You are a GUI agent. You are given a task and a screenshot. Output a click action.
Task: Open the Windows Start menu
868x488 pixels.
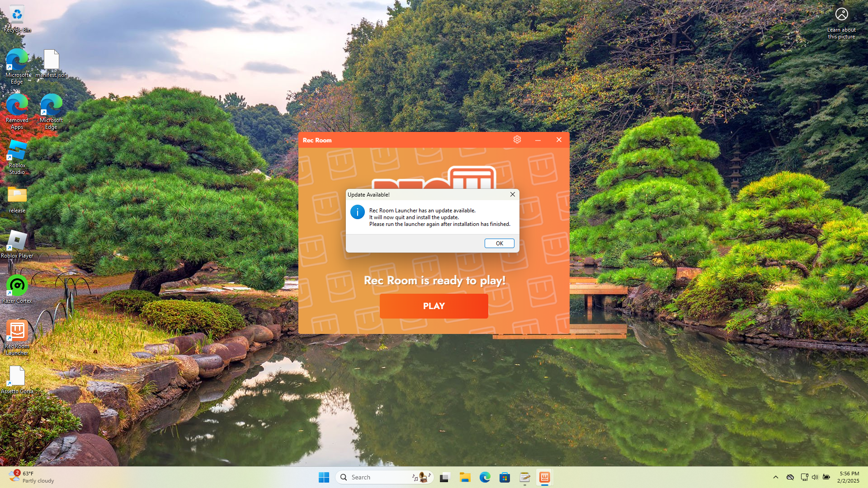pos(324,477)
